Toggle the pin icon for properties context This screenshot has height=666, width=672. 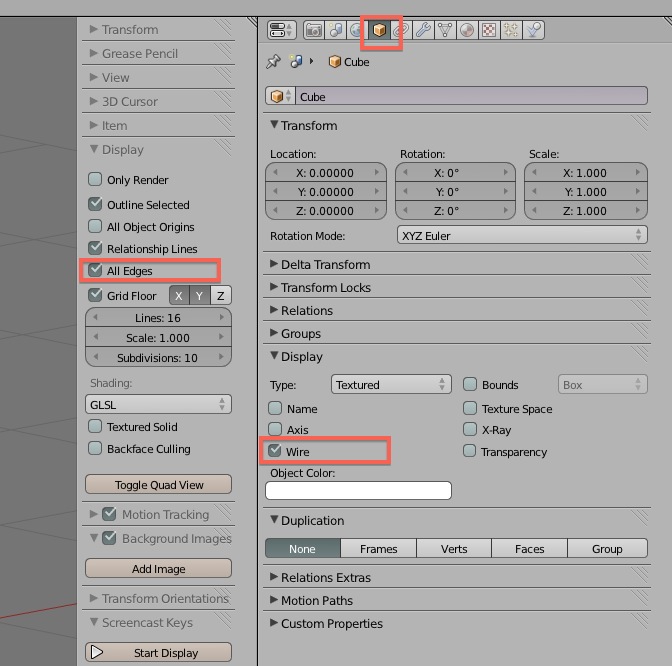click(273, 62)
